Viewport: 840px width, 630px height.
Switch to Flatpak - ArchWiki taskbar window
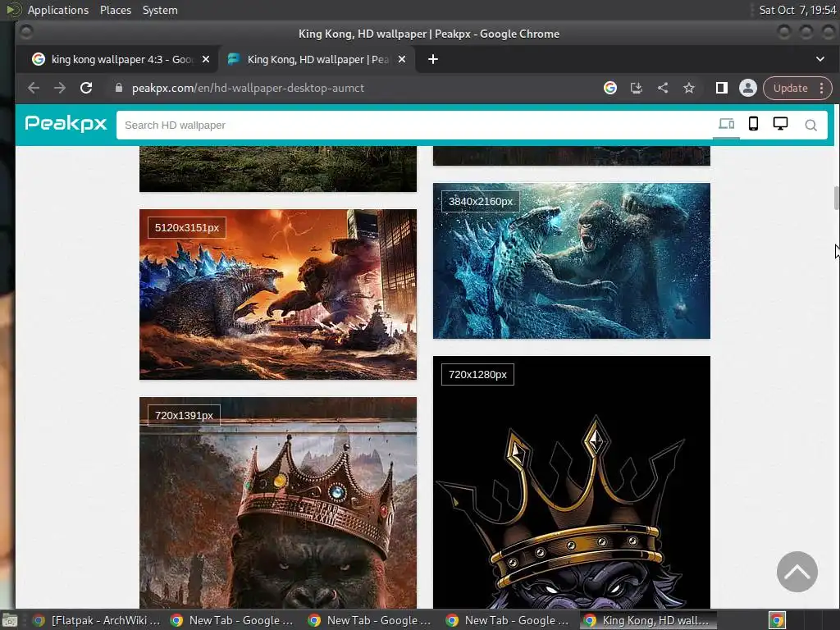tap(97, 620)
